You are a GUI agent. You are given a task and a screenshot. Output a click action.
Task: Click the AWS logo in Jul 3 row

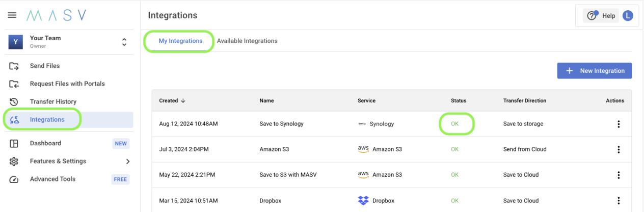363,149
